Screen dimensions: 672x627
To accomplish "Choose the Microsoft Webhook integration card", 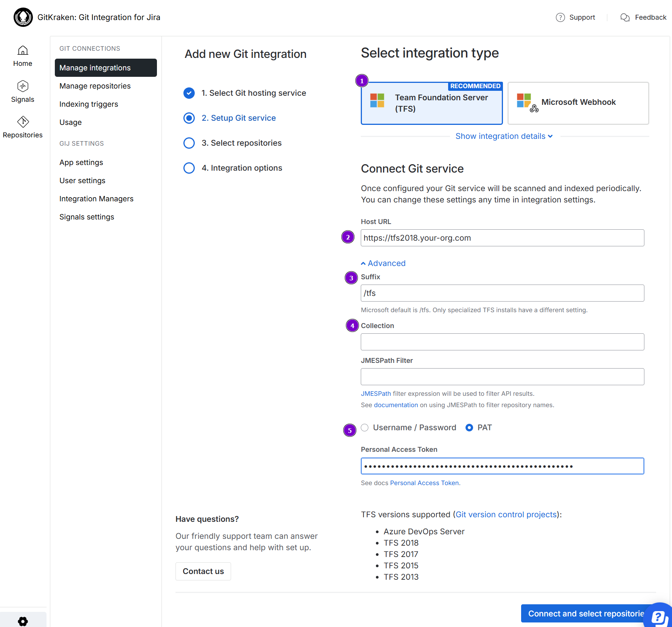I will coord(578,103).
